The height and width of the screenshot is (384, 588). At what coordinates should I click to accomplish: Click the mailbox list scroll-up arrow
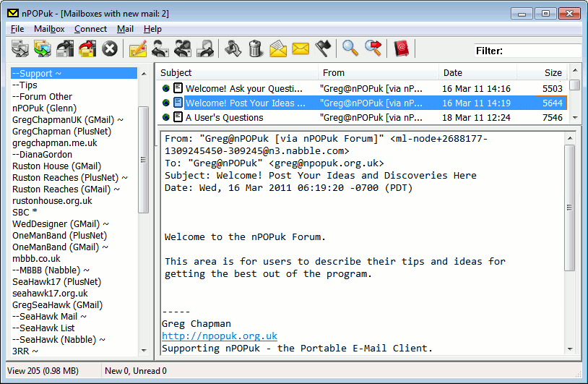[x=144, y=74]
